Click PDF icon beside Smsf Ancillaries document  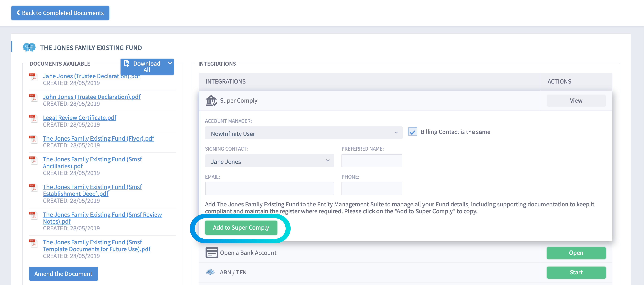(33, 160)
